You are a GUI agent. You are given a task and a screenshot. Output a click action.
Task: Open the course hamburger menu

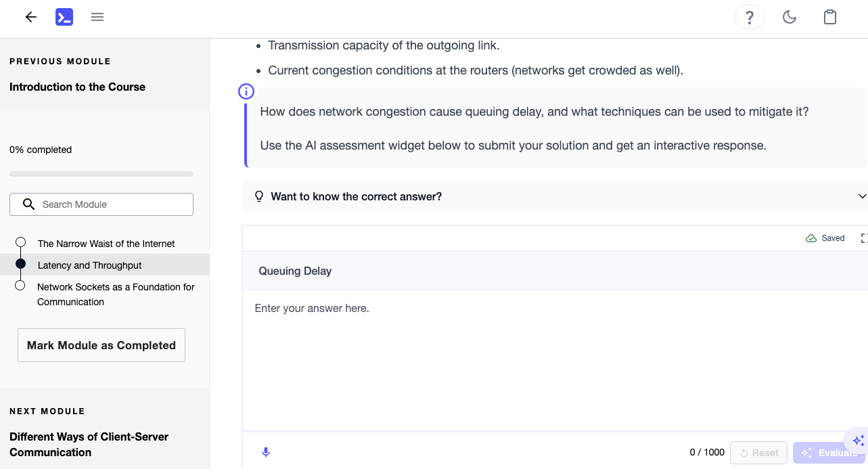(97, 17)
